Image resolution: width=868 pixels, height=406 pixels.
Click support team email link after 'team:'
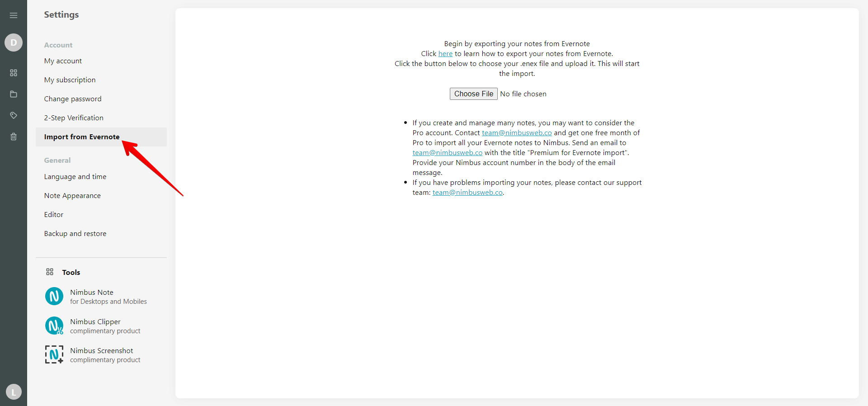(x=467, y=193)
